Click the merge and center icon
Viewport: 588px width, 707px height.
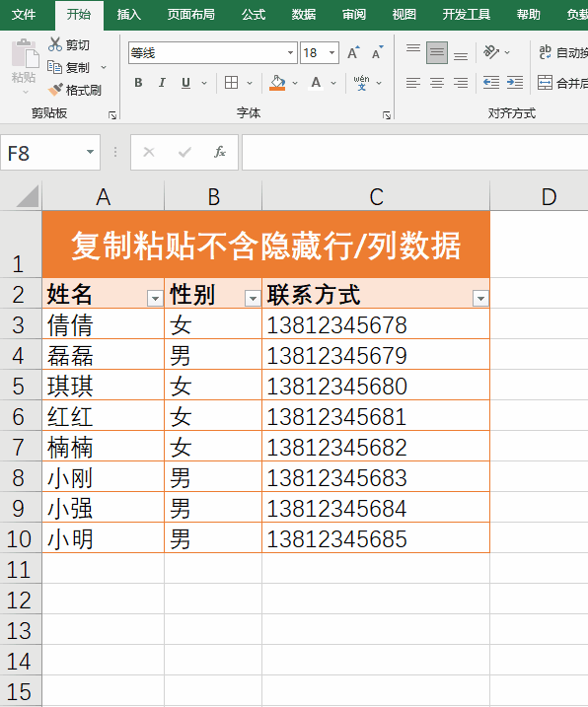point(546,83)
